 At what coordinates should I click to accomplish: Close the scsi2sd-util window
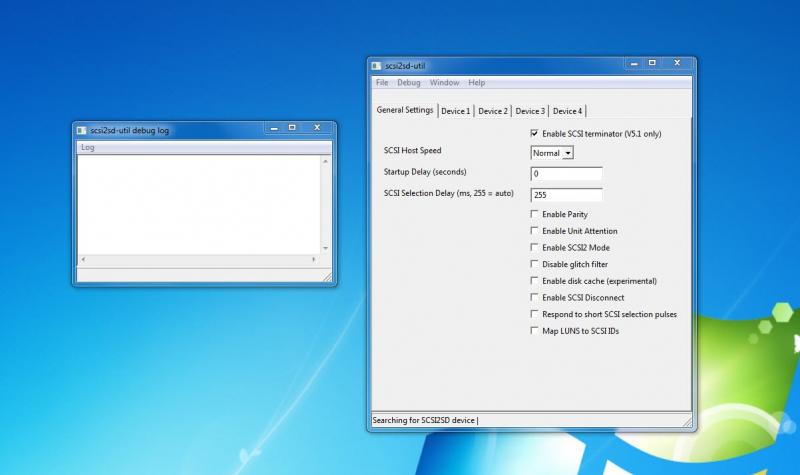pyautogui.click(x=677, y=63)
